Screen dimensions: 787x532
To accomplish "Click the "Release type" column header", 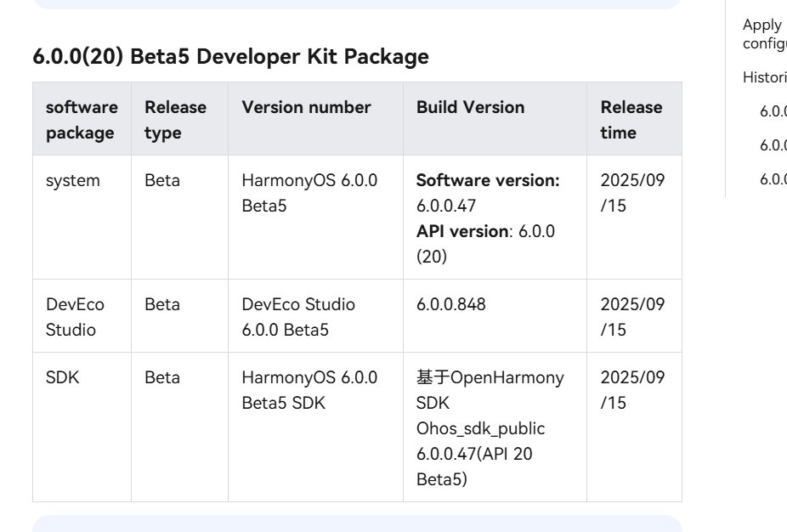I will [x=179, y=120].
